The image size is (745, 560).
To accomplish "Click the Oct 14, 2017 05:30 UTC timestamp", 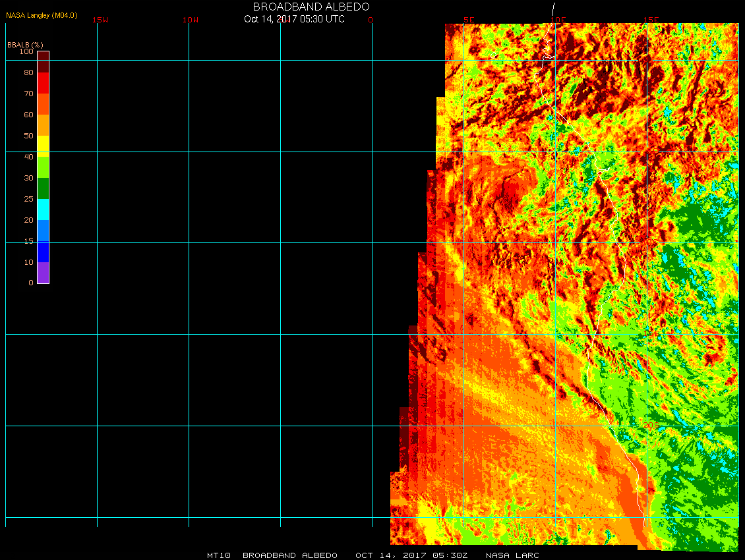I will pyautogui.click(x=294, y=19).
